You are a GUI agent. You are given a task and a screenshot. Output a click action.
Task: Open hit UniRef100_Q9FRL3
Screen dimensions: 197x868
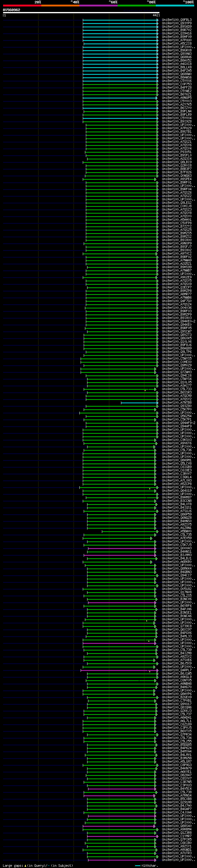(x=177, y=20)
